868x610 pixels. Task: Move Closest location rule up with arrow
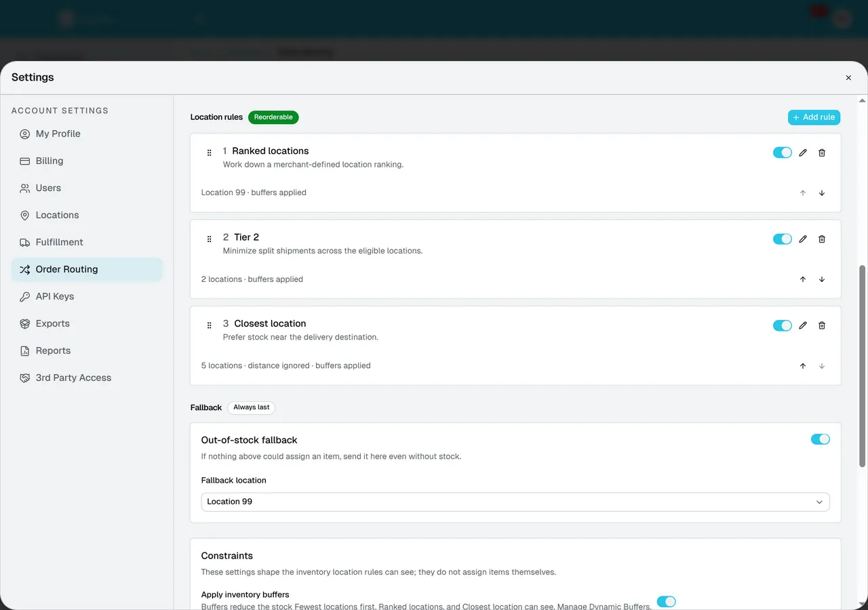(803, 366)
